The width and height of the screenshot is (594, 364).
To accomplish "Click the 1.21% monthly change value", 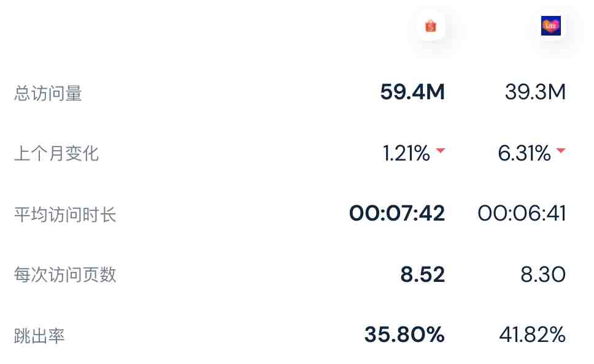I will tap(406, 153).
